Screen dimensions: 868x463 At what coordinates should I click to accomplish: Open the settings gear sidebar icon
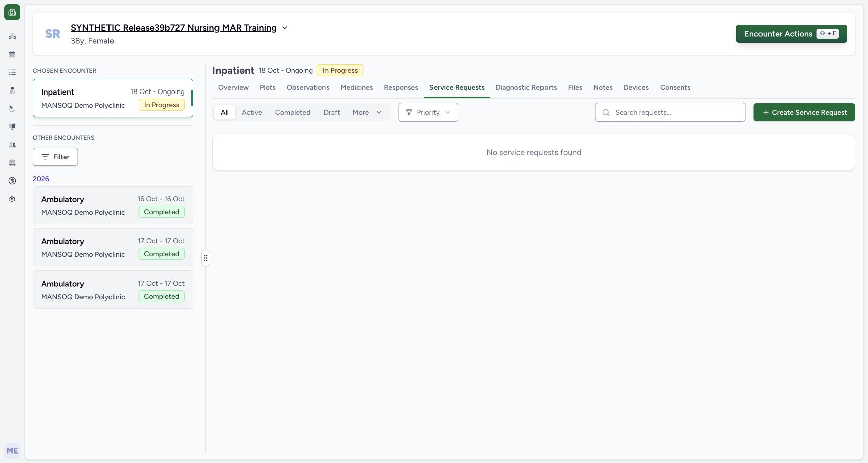click(x=12, y=199)
